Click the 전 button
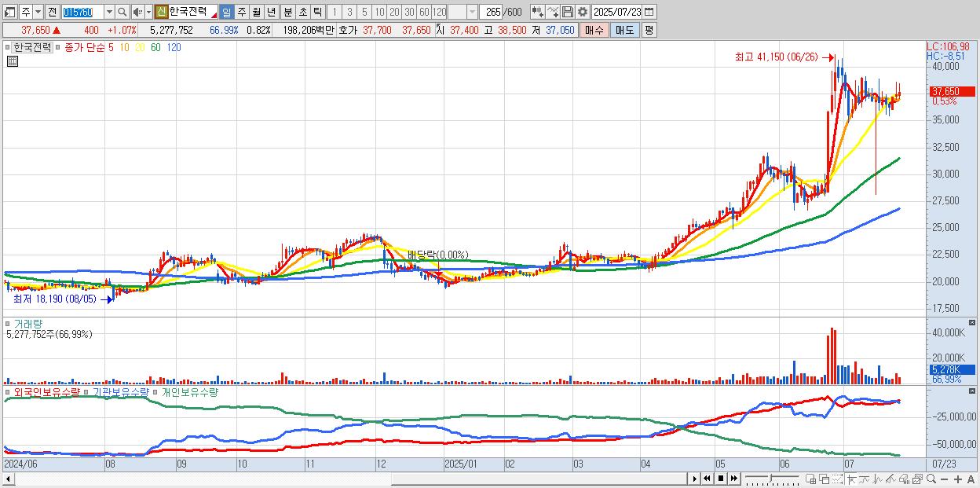Image resolution: width=980 pixels, height=488 pixels. [52, 12]
